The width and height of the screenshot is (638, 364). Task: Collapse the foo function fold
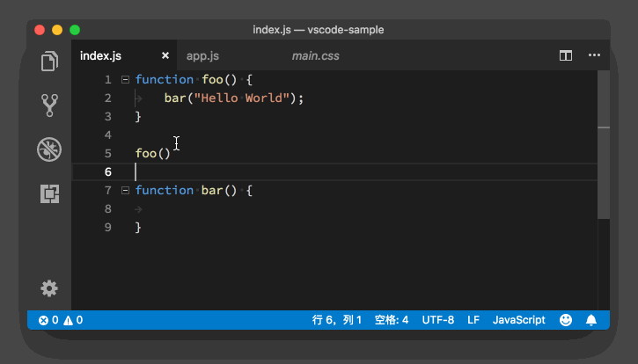coord(125,80)
